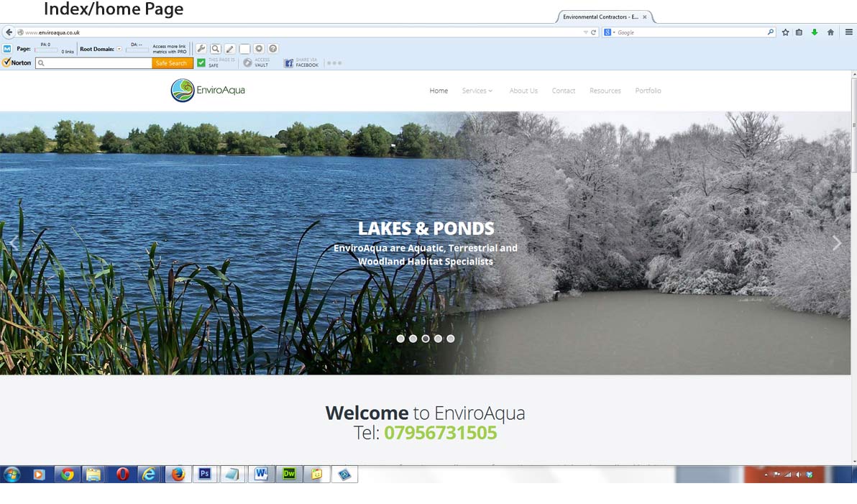Expand the Root Domain dropdown arrow

[x=119, y=49]
